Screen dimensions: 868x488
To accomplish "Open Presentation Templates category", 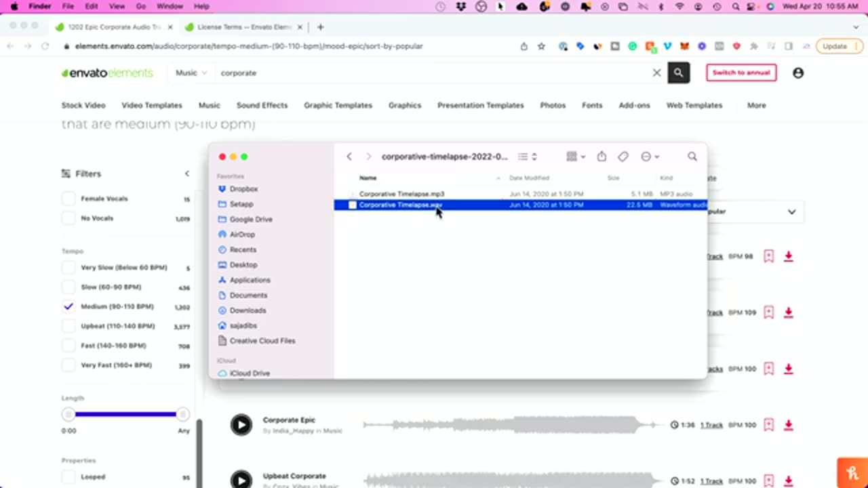I will (x=480, y=105).
